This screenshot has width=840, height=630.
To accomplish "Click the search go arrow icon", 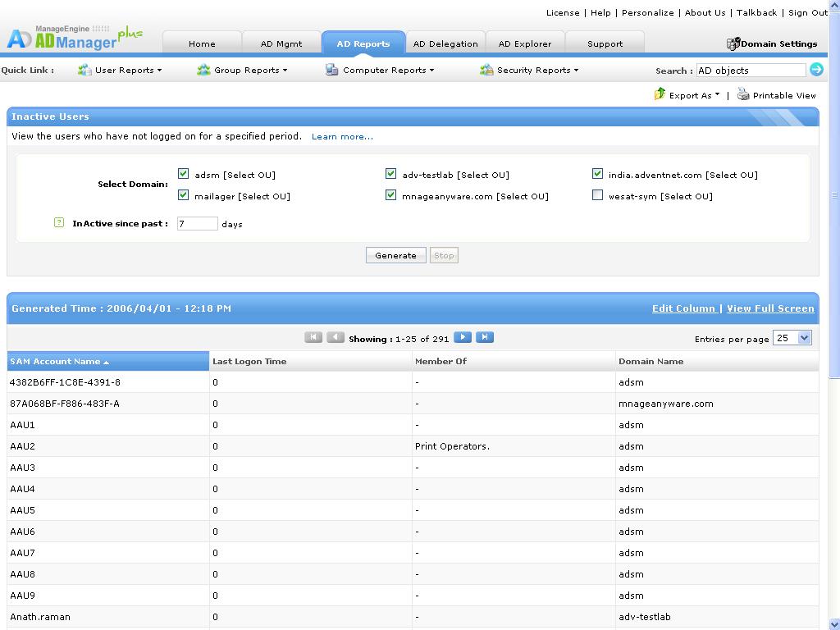I will coord(816,70).
